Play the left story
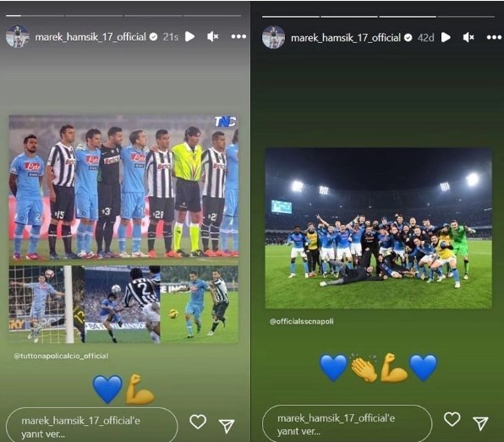Viewport: 504px width, 442px height. (x=190, y=36)
